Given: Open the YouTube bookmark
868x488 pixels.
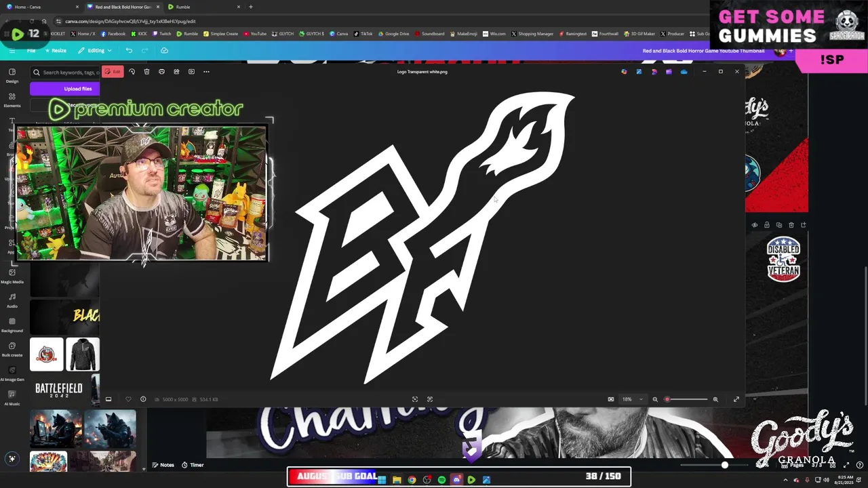Looking at the screenshot, I should pos(255,34).
